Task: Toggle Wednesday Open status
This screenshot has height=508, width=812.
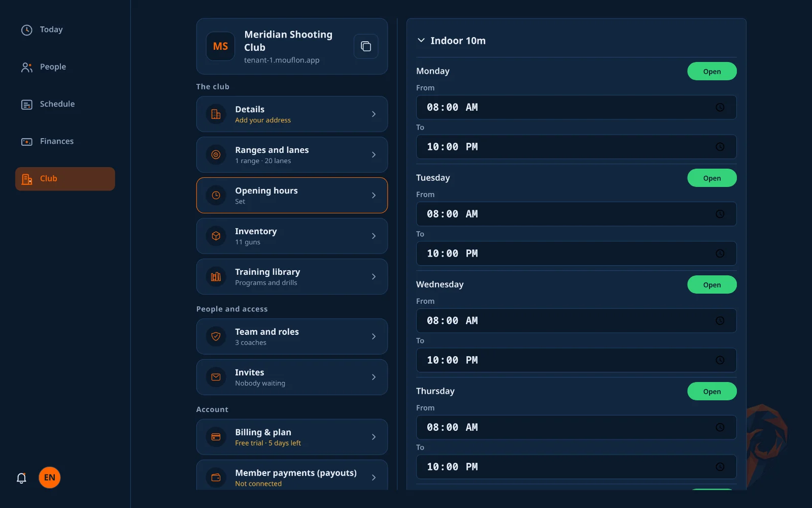Action: 712,284
